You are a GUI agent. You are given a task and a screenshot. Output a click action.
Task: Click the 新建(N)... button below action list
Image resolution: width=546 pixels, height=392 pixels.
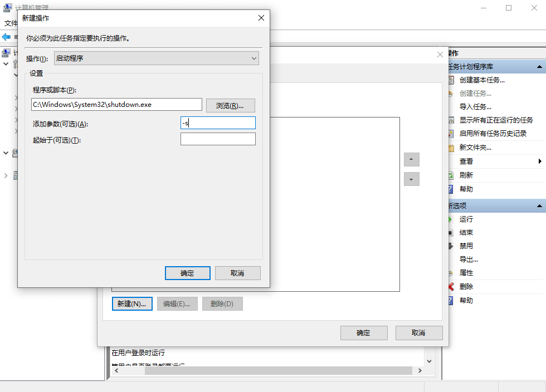tap(132, 304)
